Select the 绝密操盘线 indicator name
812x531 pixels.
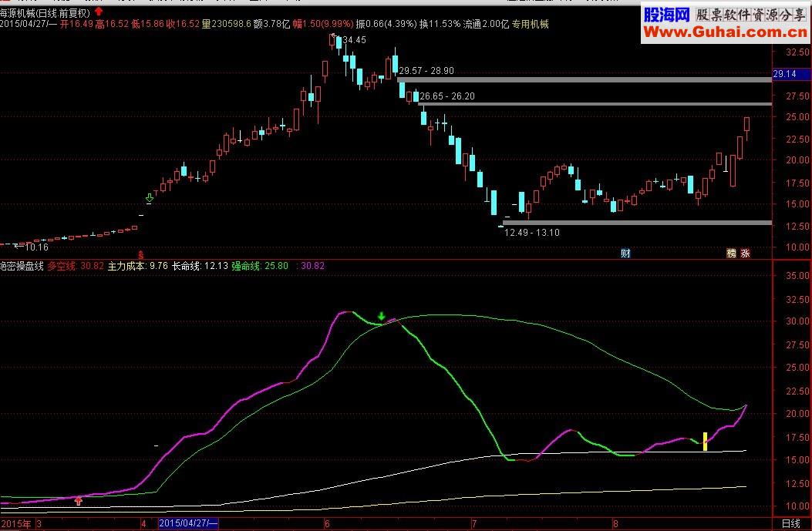22,266
